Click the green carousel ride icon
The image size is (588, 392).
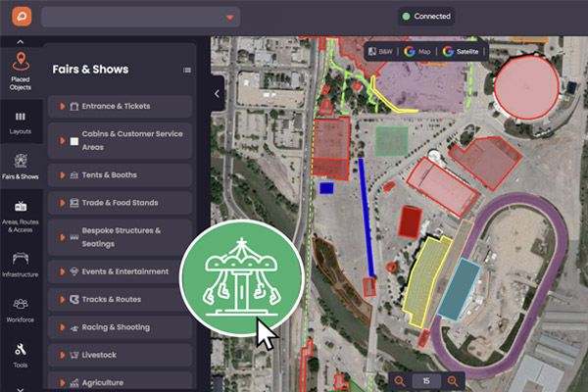click(241, 277)
